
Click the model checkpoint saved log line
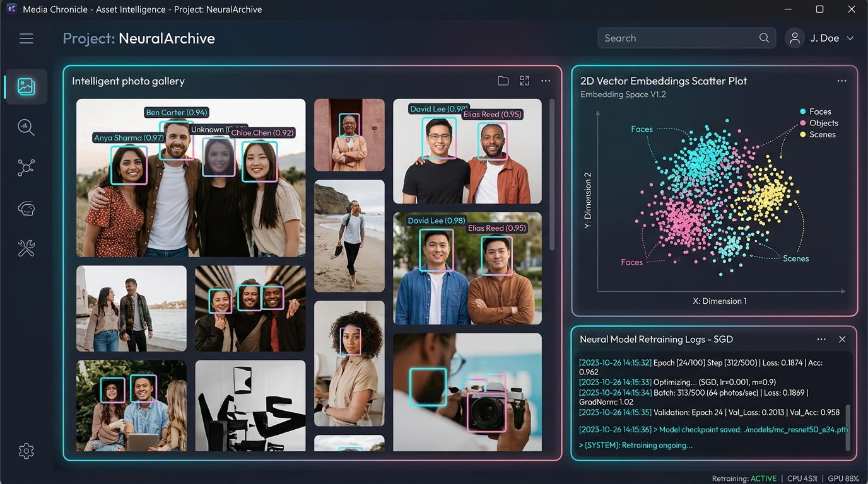[713, 429]
